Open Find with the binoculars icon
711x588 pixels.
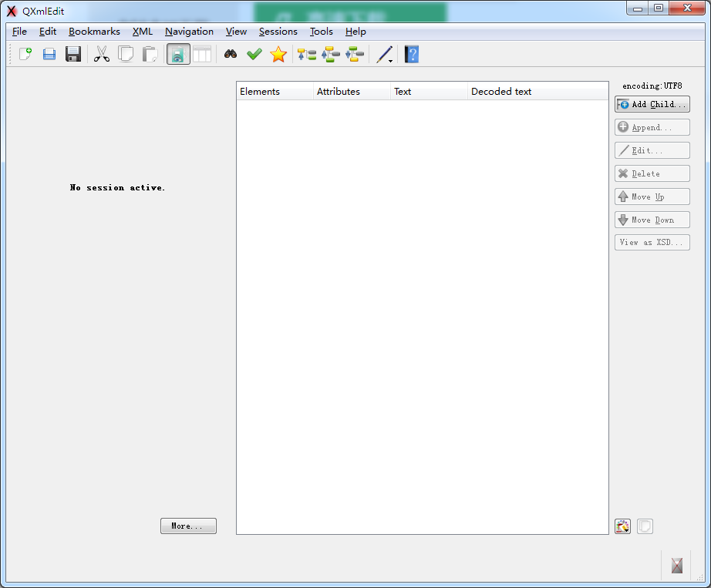point(231,55)
